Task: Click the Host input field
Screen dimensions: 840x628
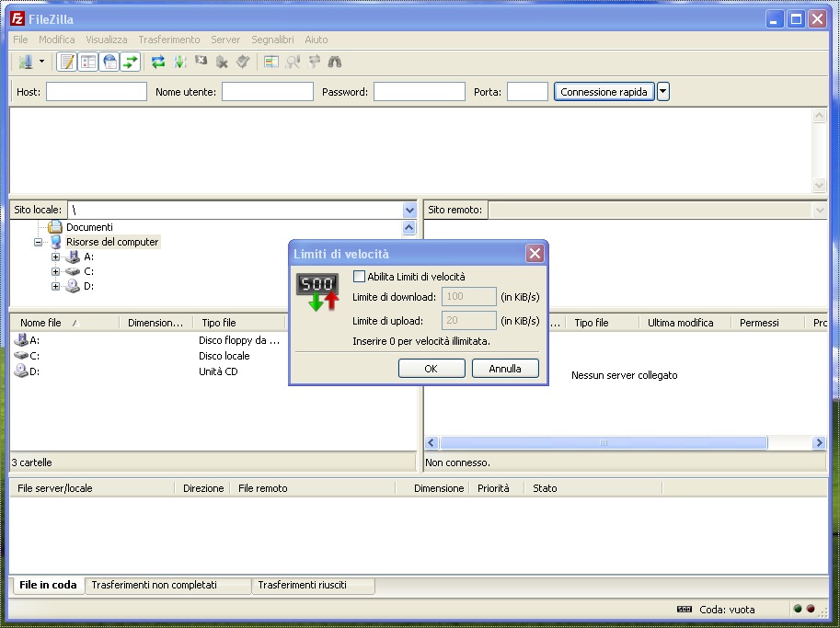Action: click(x=97, y=92)
